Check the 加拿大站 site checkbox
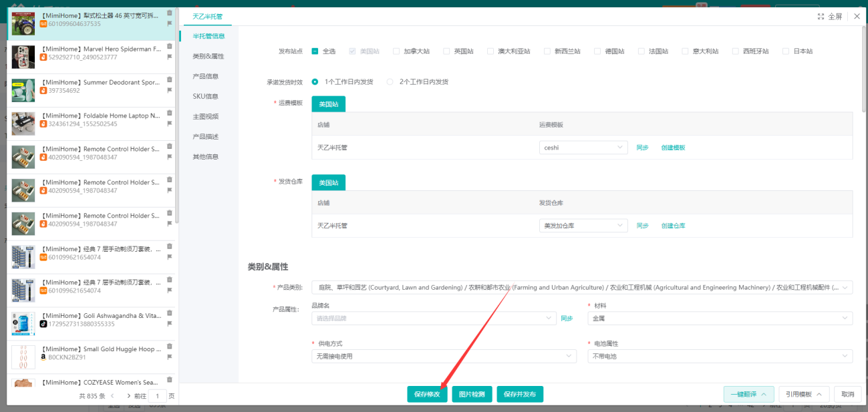Image resolution: width=868 pixels, height=412 pixels. coord(396,51)
